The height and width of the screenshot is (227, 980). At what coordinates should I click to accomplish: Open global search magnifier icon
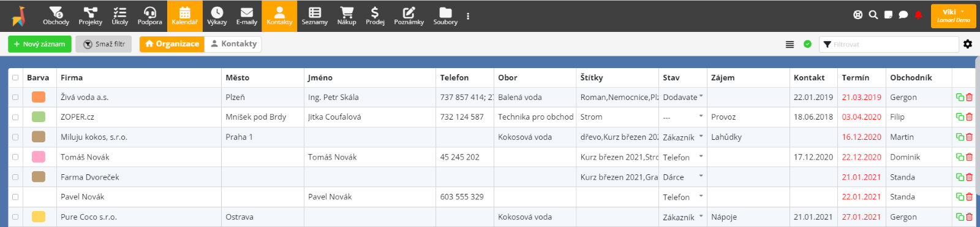873,15
